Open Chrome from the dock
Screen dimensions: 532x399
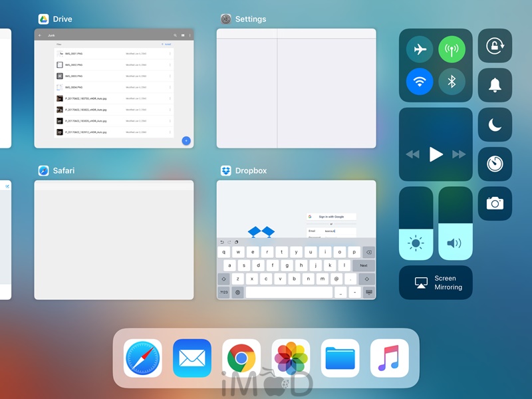pos(241,358)
